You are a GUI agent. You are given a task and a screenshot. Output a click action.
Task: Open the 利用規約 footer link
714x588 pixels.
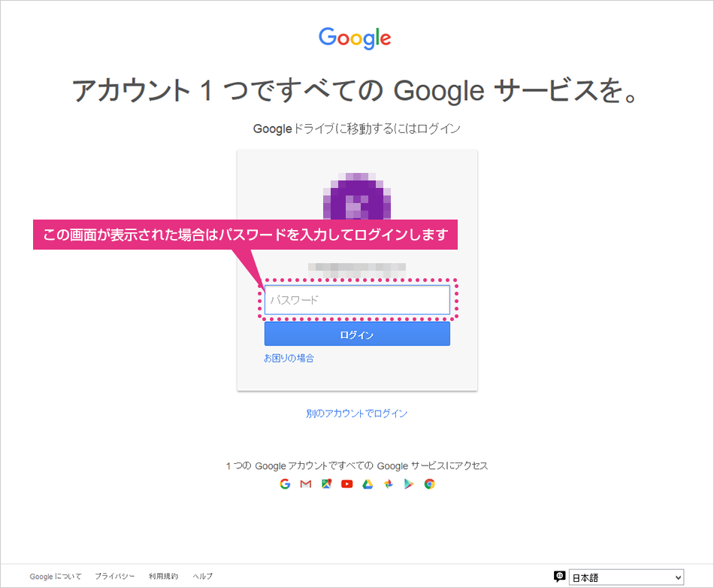pyautogui.click(x=164, y=576)
